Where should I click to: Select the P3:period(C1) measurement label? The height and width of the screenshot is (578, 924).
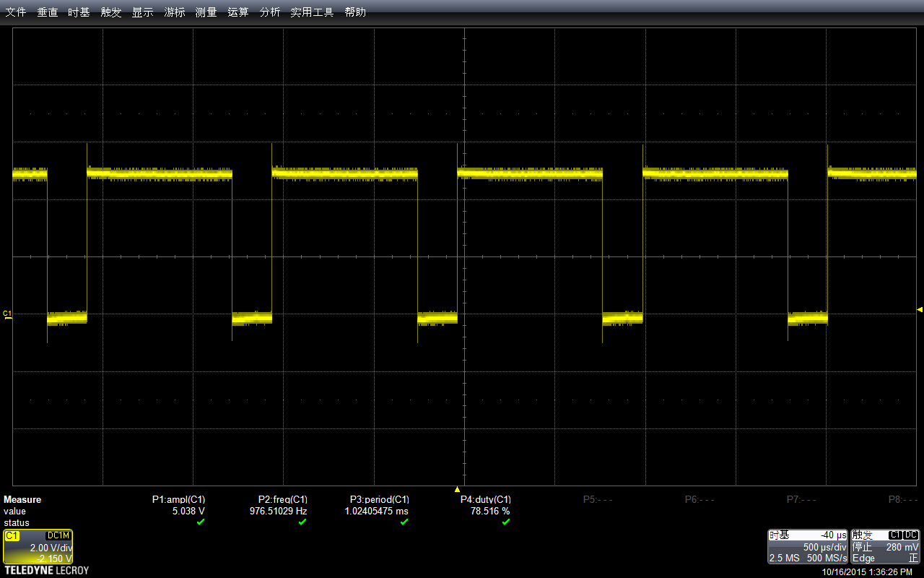378,499
